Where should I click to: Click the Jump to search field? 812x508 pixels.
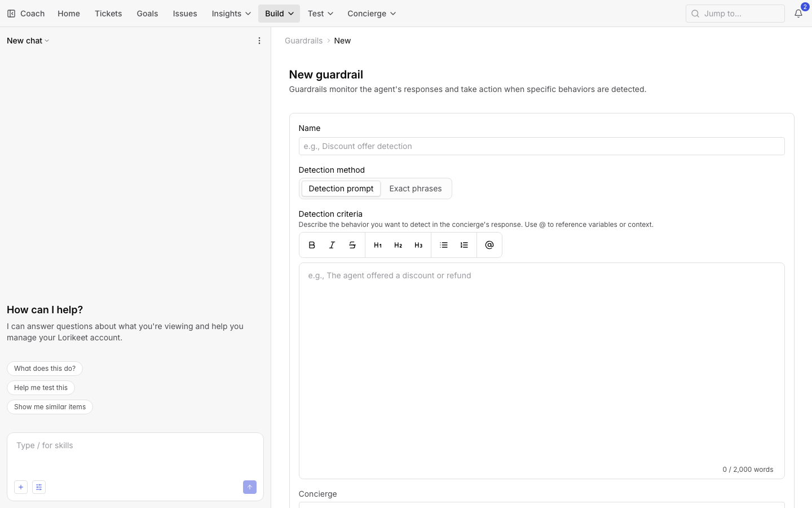click(735, 14)
